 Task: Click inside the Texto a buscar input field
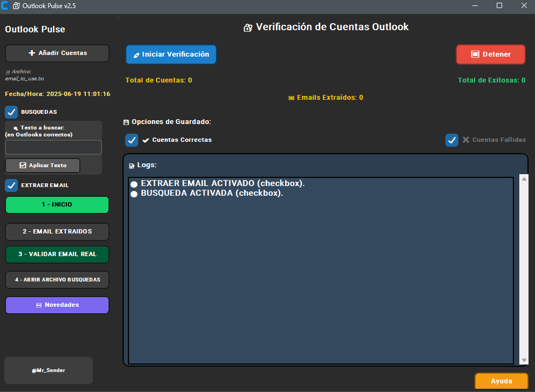click(53, 147)
